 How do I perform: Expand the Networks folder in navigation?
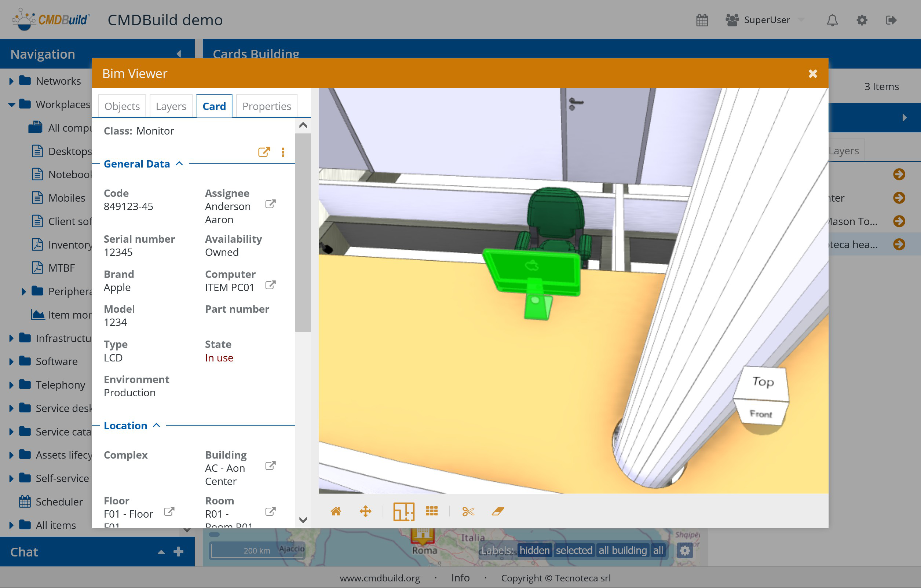coord(11,81)
